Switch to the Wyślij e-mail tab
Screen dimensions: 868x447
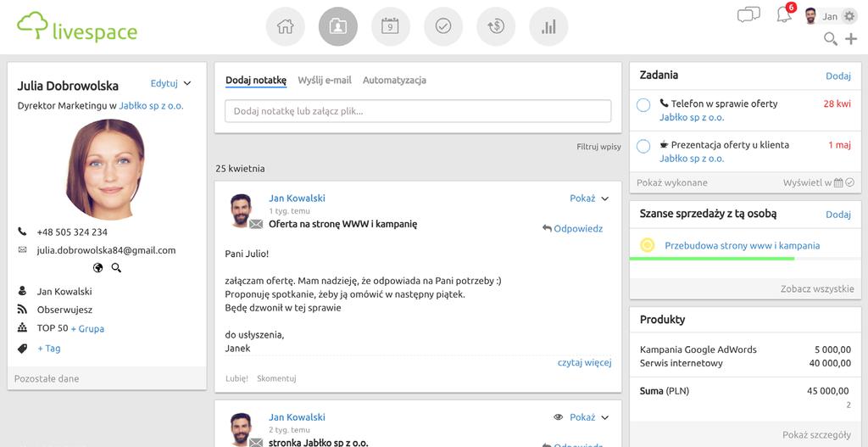[325, 81]
